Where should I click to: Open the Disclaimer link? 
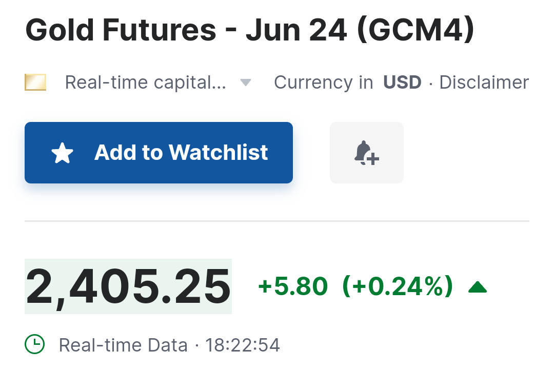[484, 82]
